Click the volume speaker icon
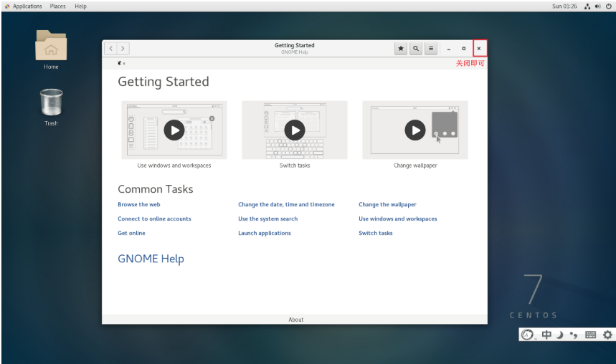616x364 pixels. click(x=598, y=6)
